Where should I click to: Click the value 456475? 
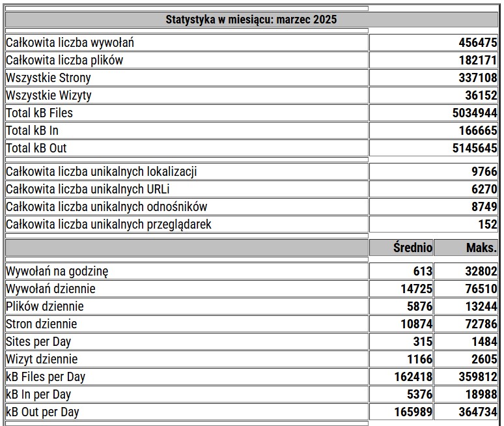tap(478, 42)
